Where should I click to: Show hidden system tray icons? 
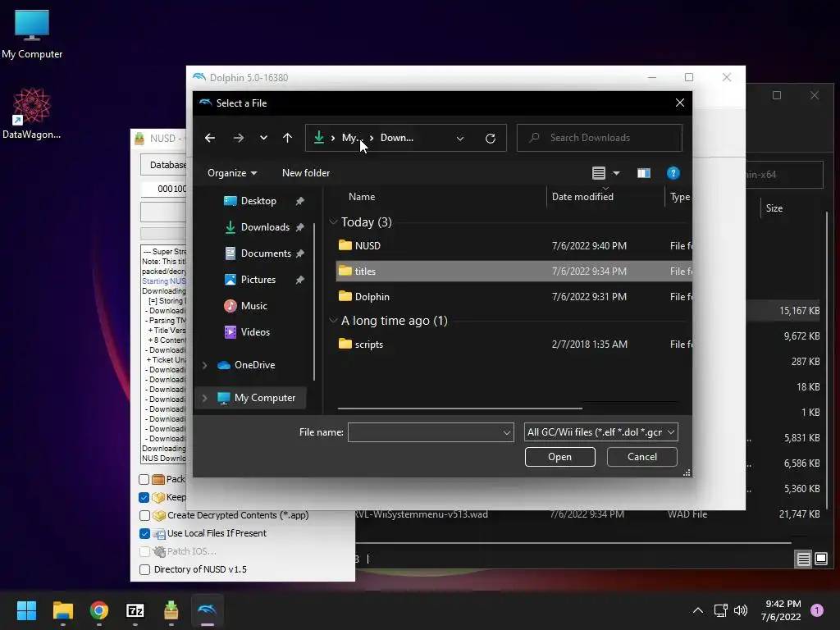coord(697,610)
